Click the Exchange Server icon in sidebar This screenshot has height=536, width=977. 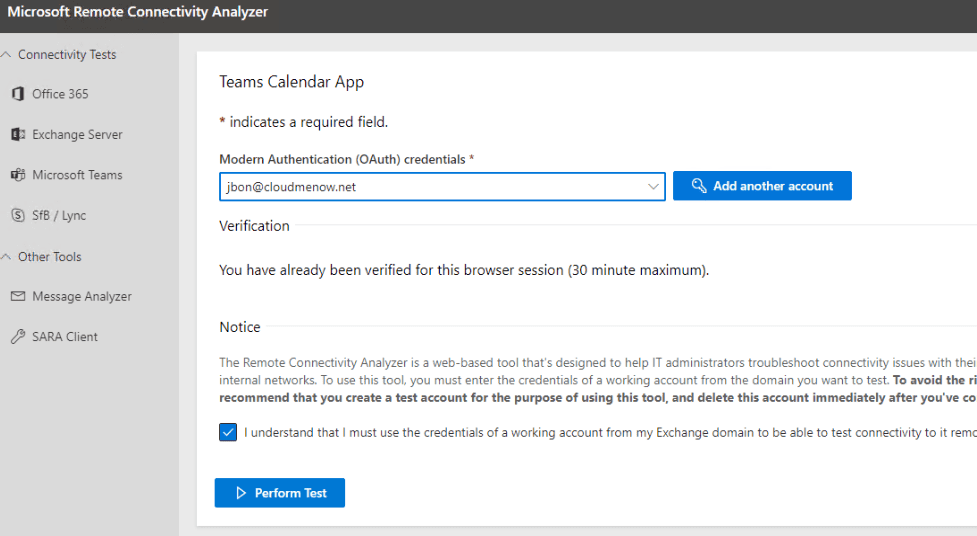17,134
